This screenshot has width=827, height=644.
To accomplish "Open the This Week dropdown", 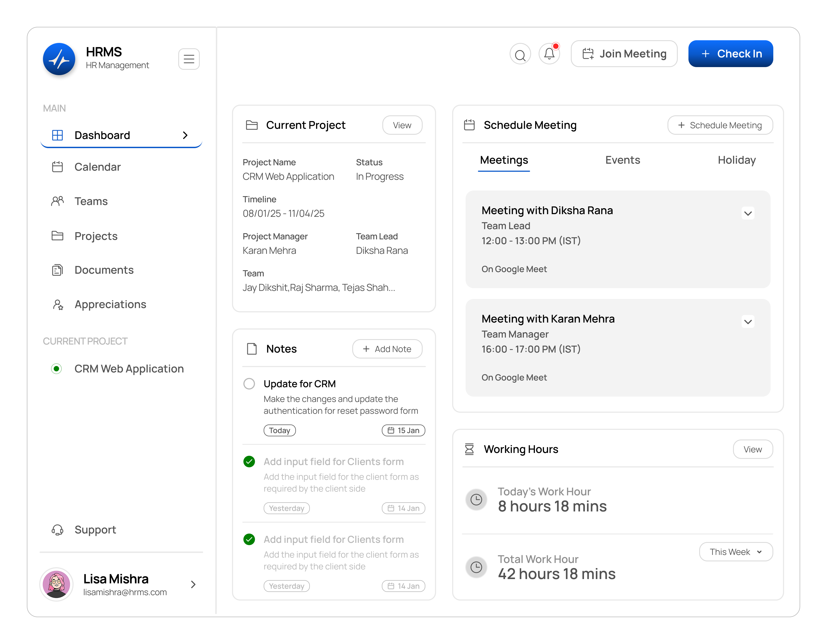I will 736,552.
